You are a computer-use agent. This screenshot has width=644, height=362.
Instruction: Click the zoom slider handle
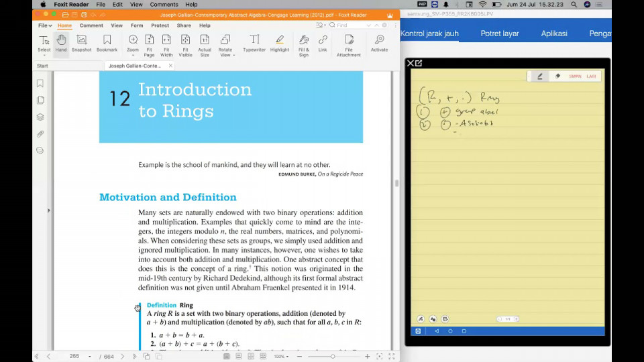333,356
